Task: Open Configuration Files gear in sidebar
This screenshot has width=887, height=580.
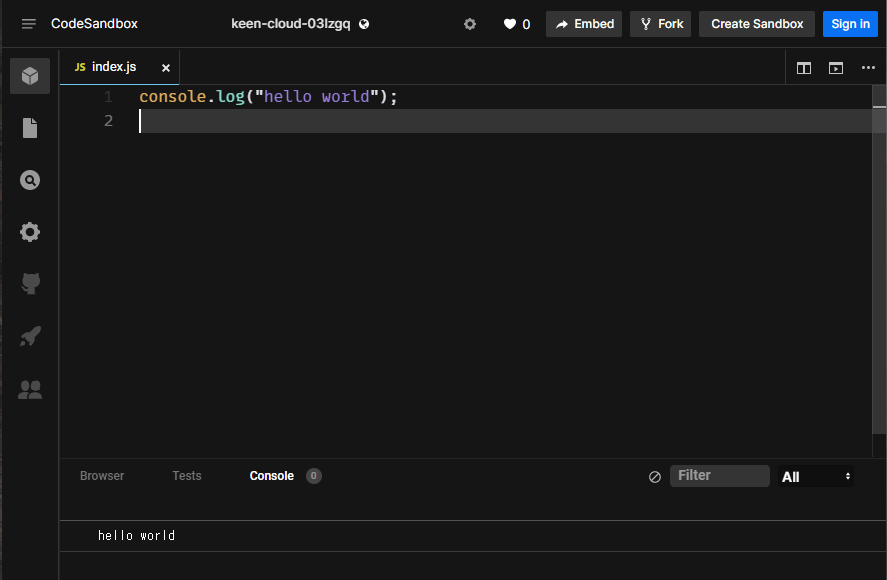Action: (x=30, y=232)
